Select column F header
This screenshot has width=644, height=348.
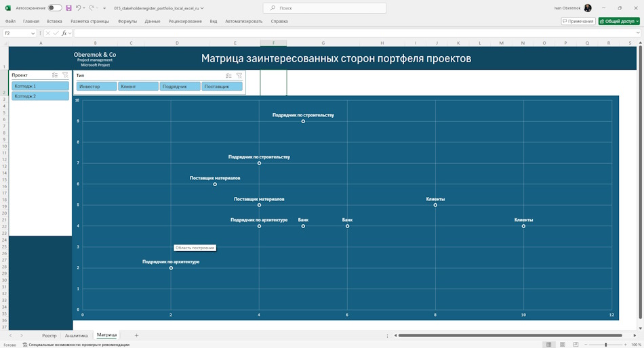click(x=274, y=43)
